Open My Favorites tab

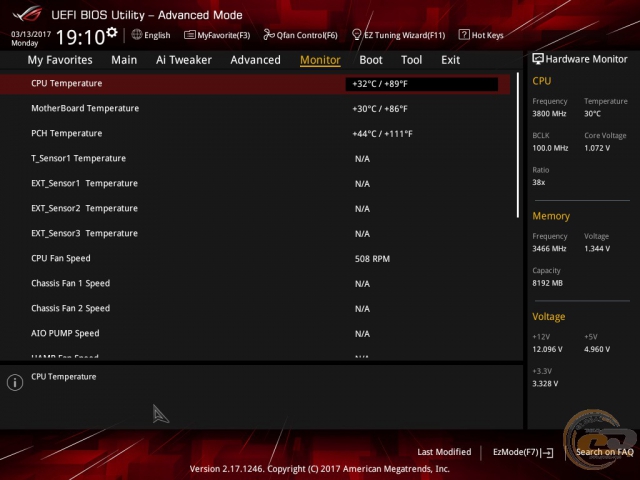60,60
